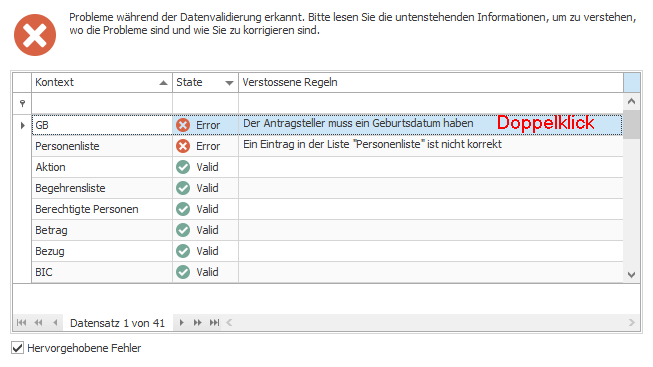Jump to previous page of records

pos(38,322)
